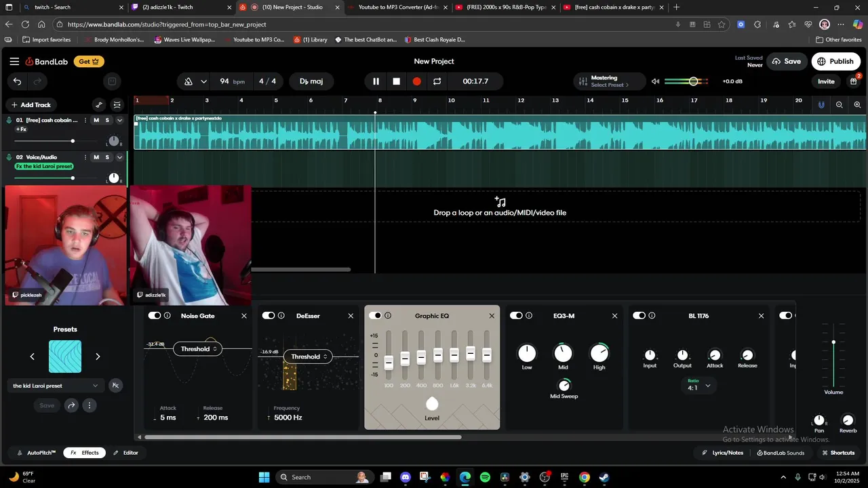
Task: Open the kid Laroi preset dropdown
Action: pyautogui.click(x=55, y=386)
